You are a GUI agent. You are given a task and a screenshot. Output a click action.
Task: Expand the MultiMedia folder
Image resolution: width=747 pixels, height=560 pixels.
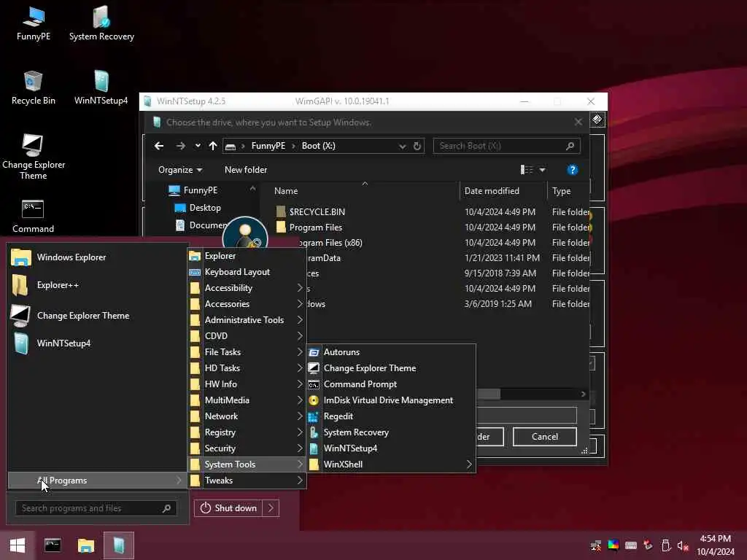point(247,400)
